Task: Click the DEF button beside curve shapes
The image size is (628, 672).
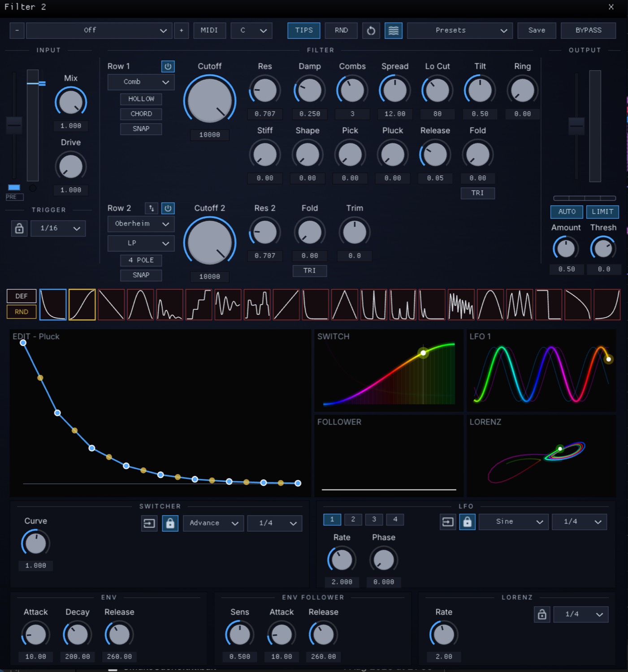Action: click(x=22, y=296)
